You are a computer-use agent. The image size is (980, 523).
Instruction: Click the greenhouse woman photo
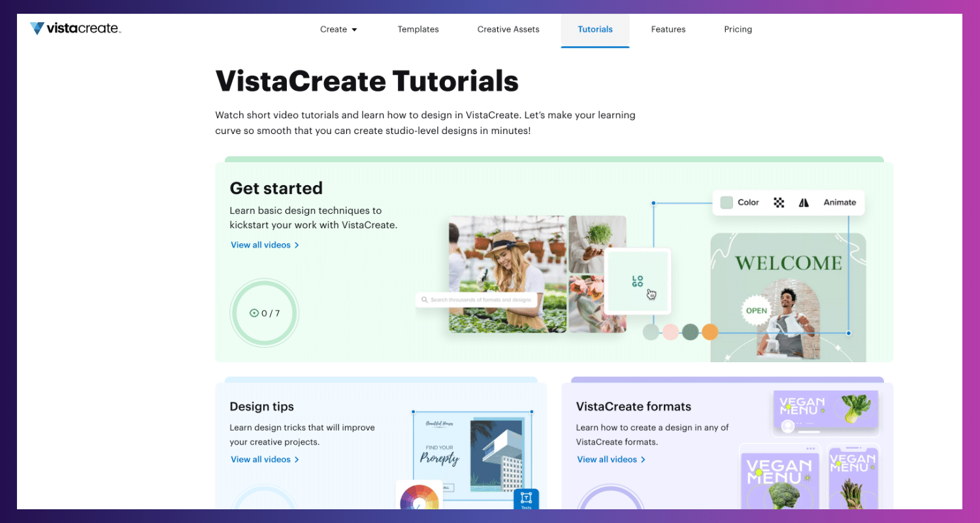[508, 275]
